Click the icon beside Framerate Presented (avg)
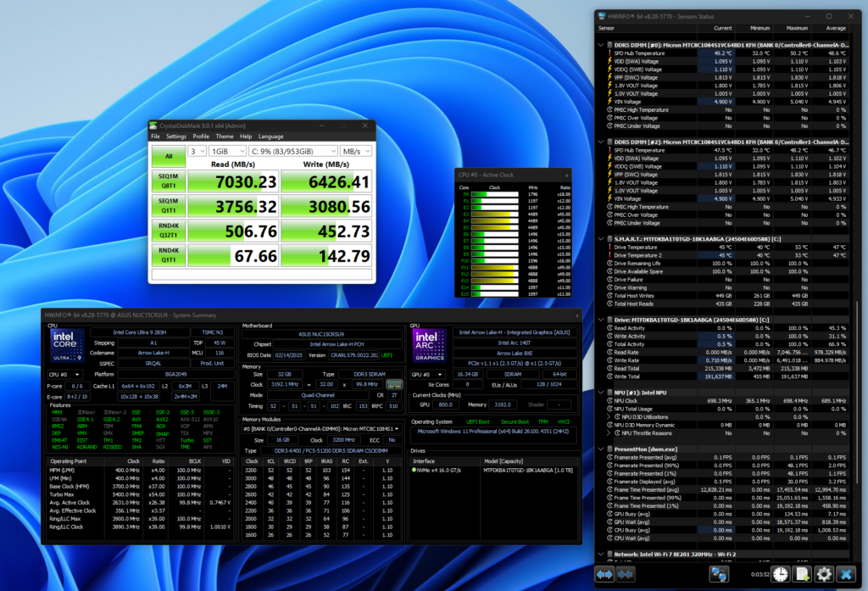Screen dimensions: 868x591 (x=610, y=458)
